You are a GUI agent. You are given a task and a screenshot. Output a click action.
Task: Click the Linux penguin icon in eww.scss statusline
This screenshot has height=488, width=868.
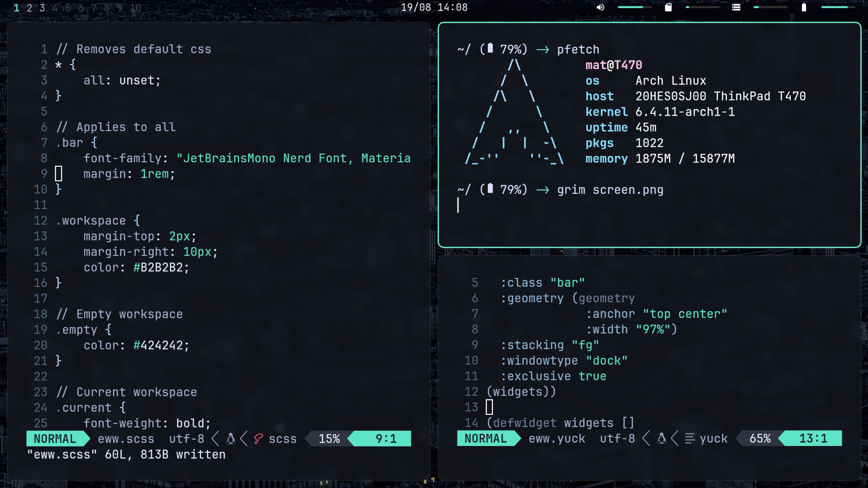[231, 439]
